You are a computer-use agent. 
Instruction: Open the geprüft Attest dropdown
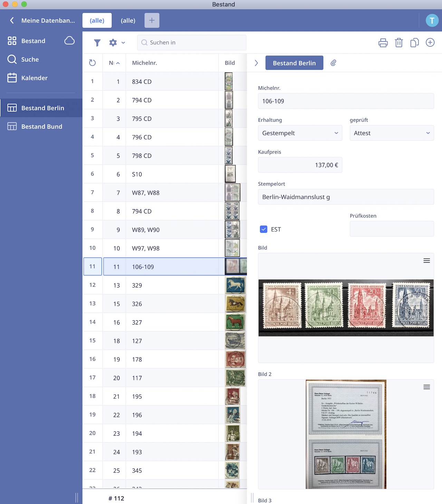pos(392,133)
